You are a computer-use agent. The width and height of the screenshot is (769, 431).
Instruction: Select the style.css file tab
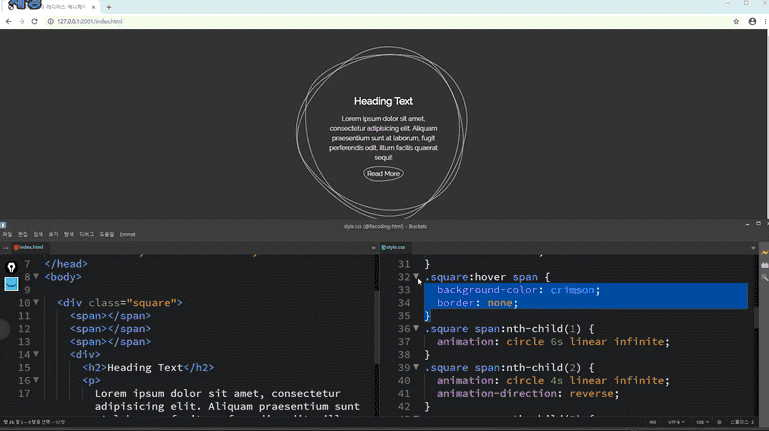(393, 247)
